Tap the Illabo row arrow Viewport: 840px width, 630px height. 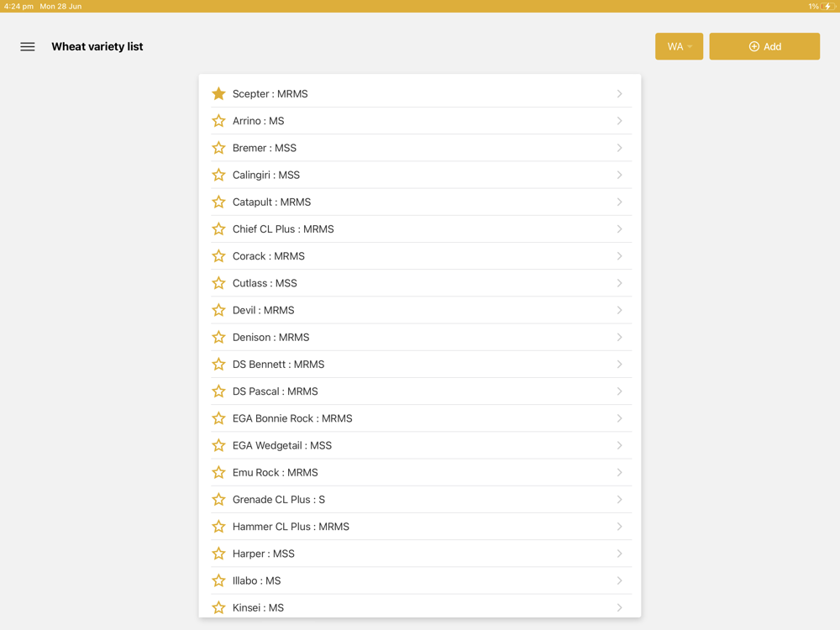[619, 580]
